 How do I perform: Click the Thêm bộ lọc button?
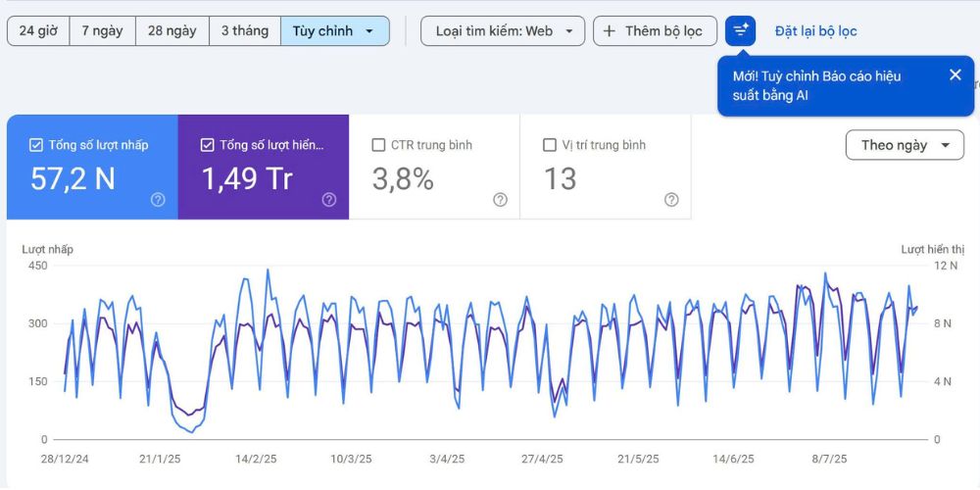click(655, 31)
